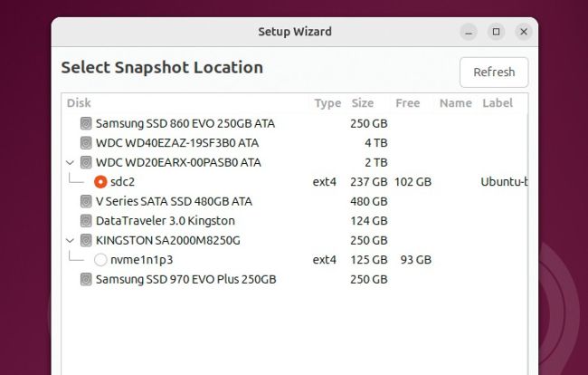Maximize the Setup Wizard window
The image size is (588, 375).
click(x=496, y=32)
